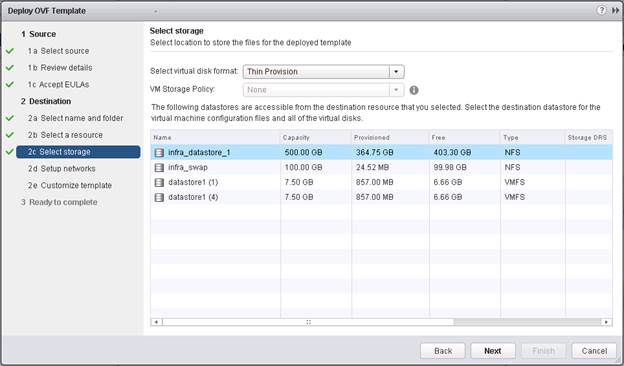Click the scroll left arrow of table
The image size is (624, 366).
tap(156, 322)
